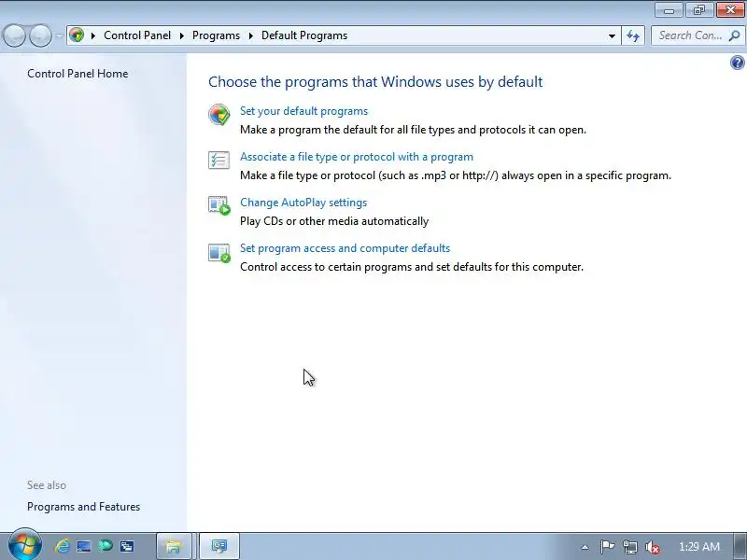Click the Restore Down window button

point(699,10)
